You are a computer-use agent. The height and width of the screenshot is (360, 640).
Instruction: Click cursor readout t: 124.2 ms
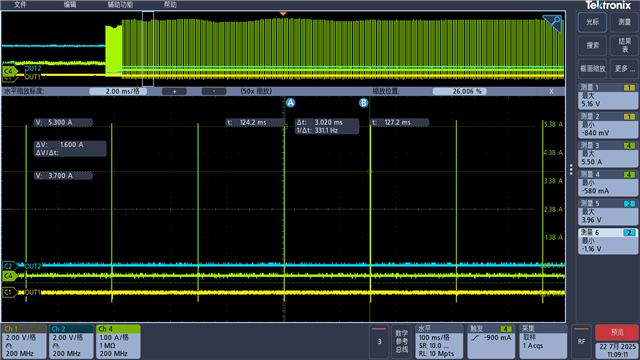pos(255,122)
